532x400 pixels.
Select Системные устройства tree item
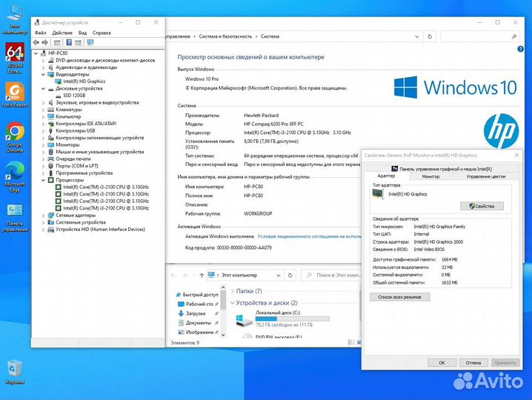(x=81, y=222)
